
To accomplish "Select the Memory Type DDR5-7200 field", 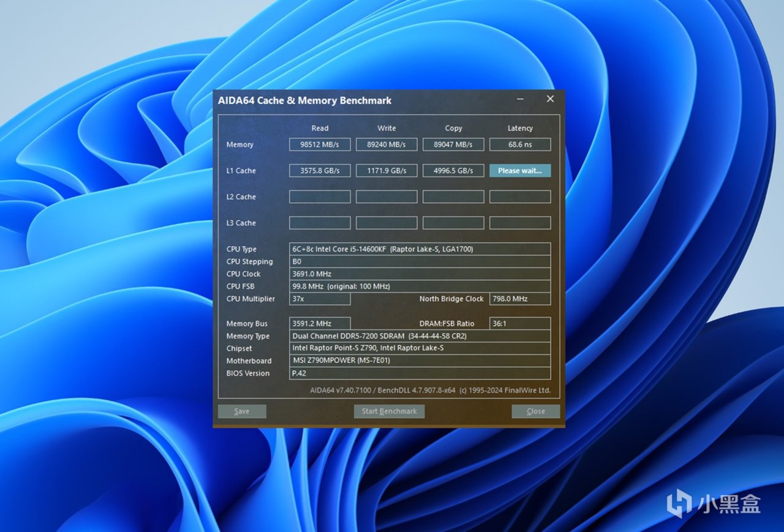I will (x=420, y=336).
